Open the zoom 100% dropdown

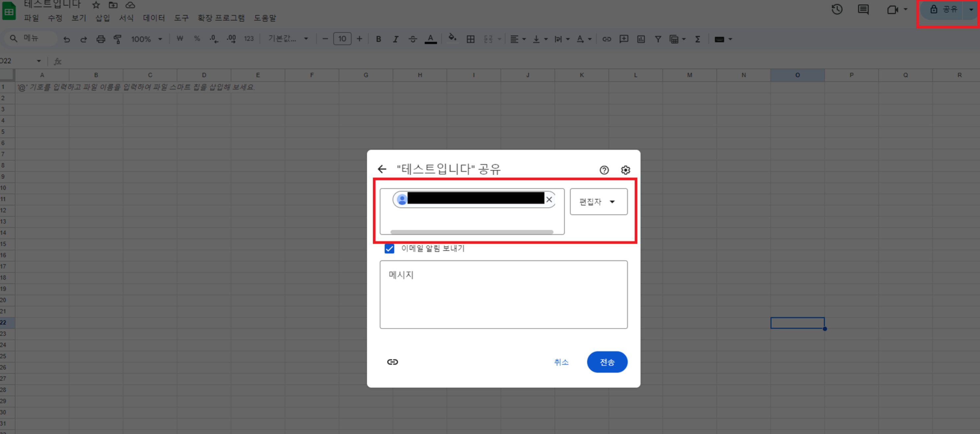pos(146,39)
